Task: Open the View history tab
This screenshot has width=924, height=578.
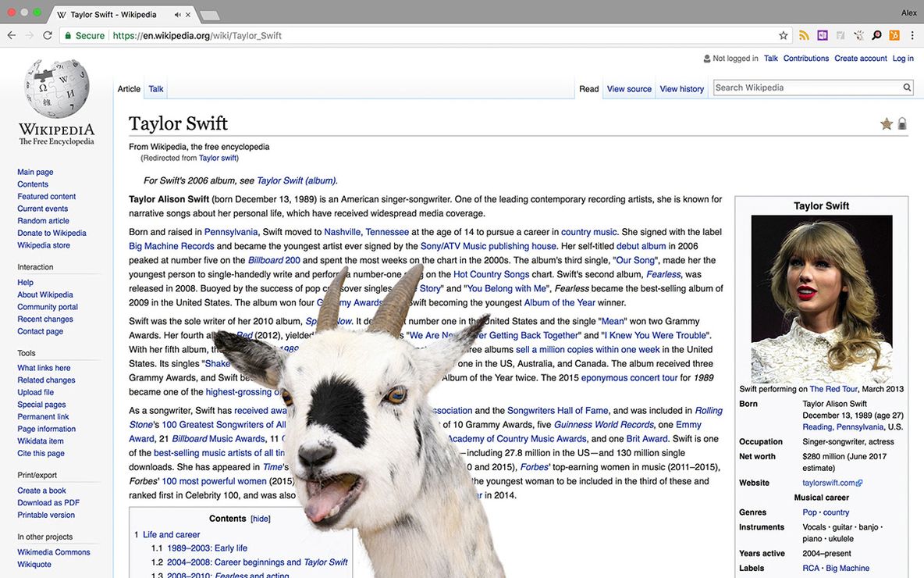Action: tap(681, 89)
